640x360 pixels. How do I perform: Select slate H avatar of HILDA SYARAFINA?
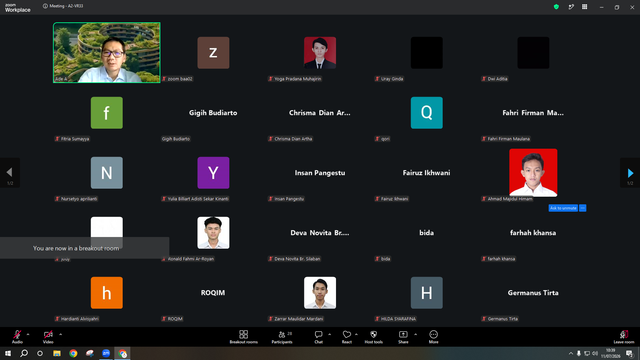(427, 293)
